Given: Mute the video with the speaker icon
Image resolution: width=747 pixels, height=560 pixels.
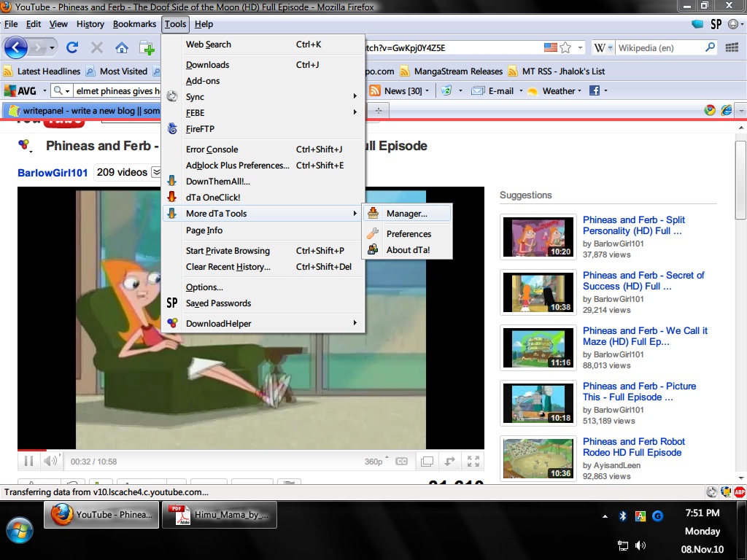Looking at the screenshot, I should (50, 461).
